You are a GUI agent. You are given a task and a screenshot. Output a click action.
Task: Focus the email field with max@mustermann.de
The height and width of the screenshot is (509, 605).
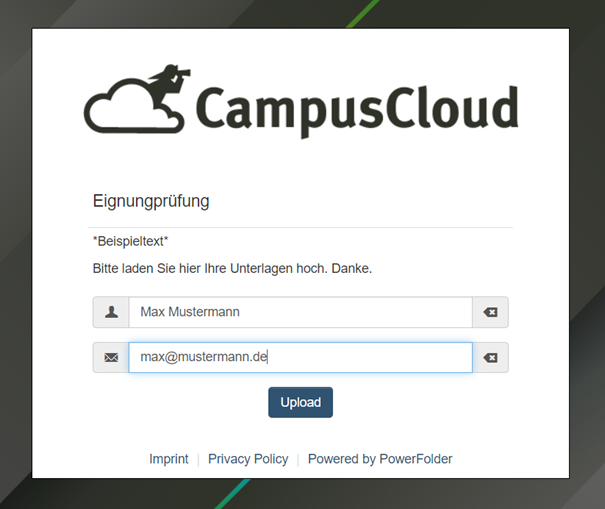pyautogui.click(x=300, y=358)
